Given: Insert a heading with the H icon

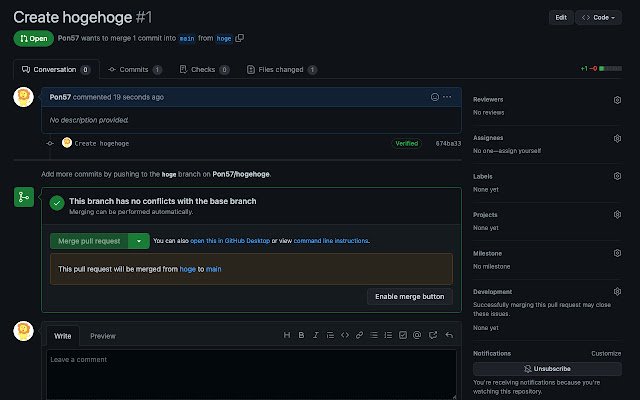Looking at the screenshot, I should coord(287,335).
